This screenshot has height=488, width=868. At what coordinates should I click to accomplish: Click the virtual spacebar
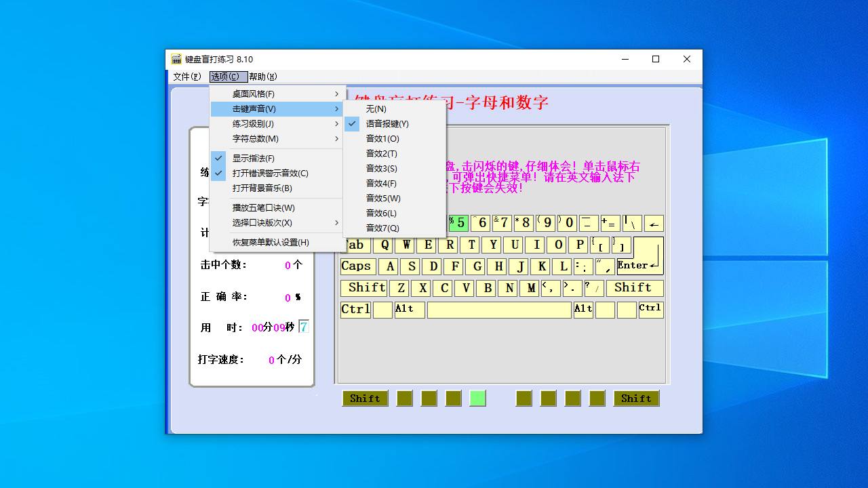499,310
